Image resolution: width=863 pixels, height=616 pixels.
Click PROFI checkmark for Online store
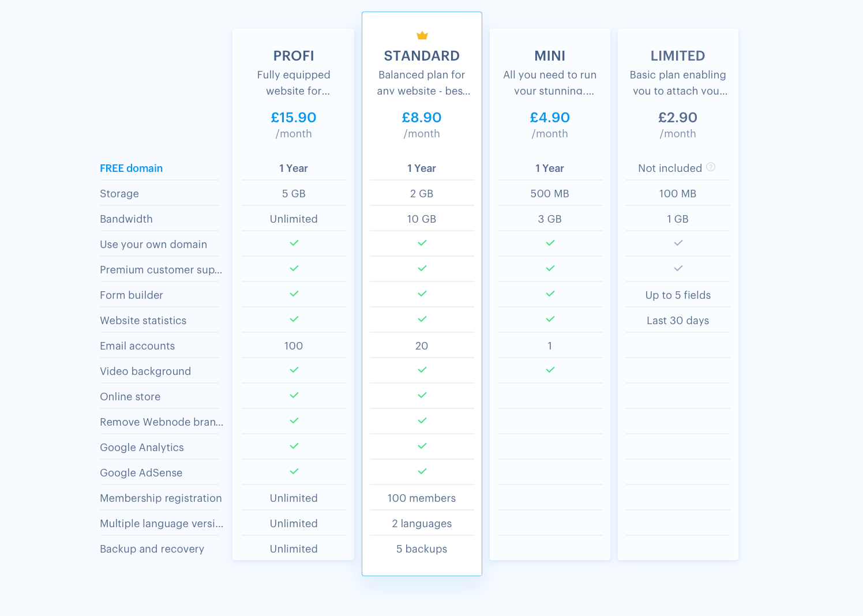(x=294, y=395)
